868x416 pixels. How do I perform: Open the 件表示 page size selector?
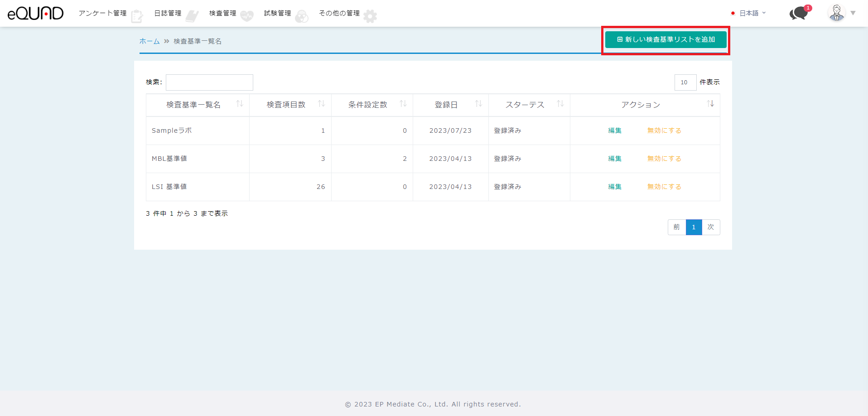[x=685, y=82]
